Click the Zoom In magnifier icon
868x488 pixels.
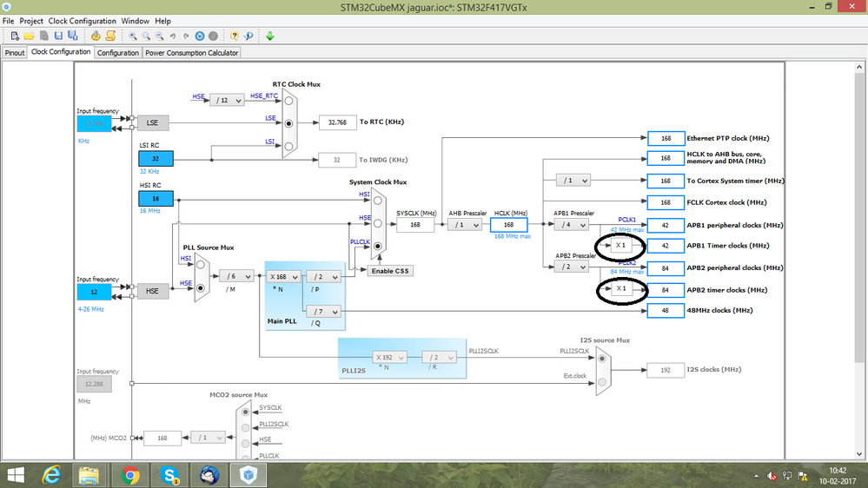click(133, 36)
